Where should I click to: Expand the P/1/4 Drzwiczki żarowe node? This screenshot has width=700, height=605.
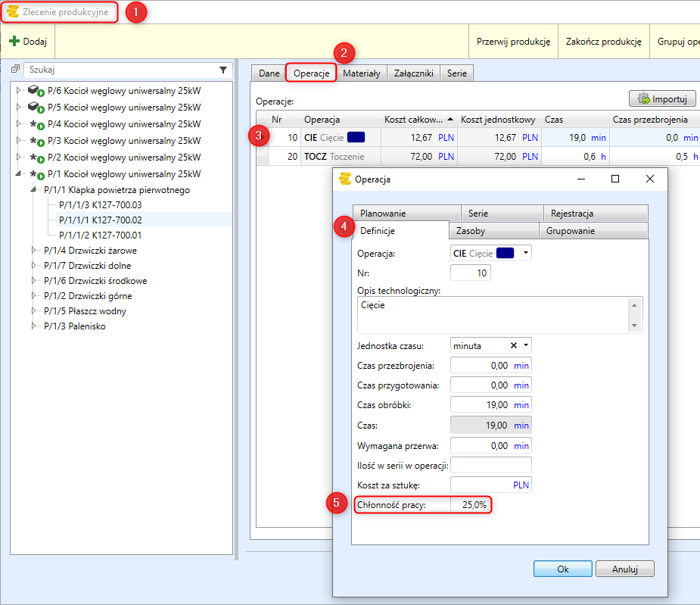tap(33, 251)
